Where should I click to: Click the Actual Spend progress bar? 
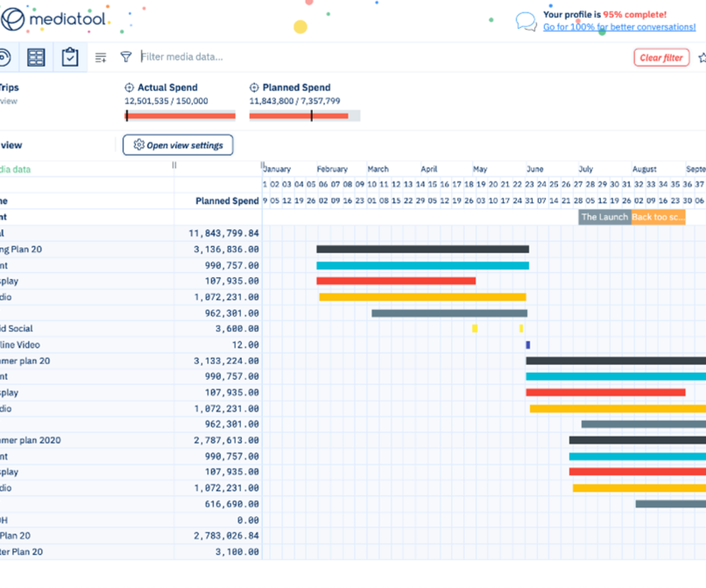180,116
